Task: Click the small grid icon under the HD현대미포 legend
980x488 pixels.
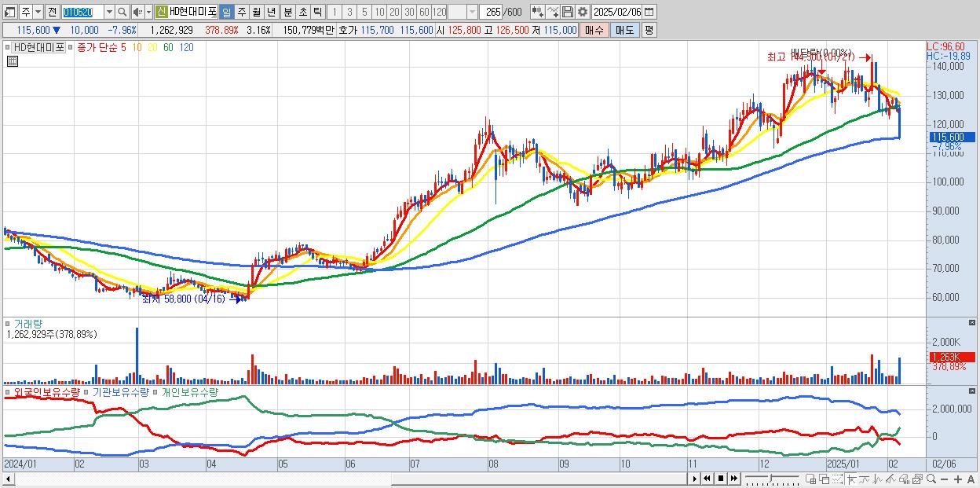Action: pyautogui.click(x=12, y=60)
